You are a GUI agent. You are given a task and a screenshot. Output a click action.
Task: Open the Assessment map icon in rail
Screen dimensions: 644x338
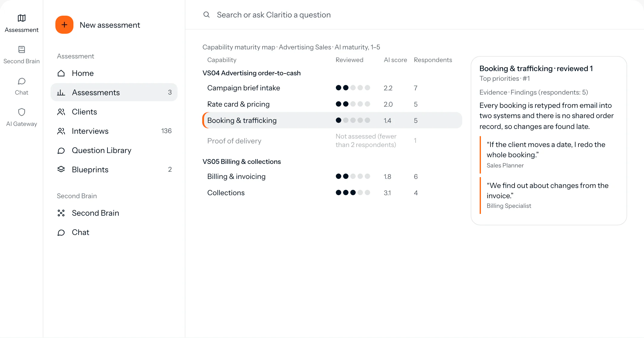22,18
